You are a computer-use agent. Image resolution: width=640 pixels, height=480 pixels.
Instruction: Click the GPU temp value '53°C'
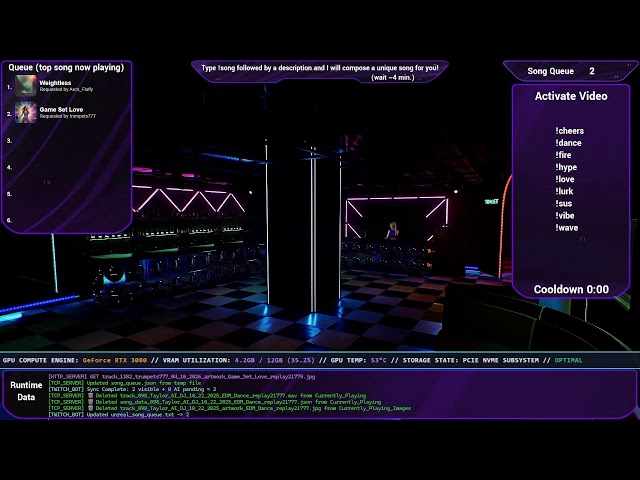tap(378, 360)
